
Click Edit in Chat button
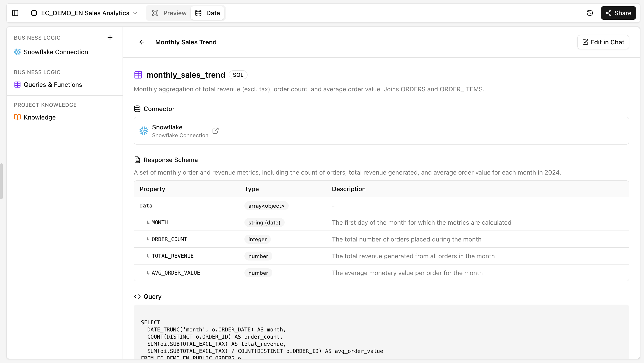(x=603, y=42)
